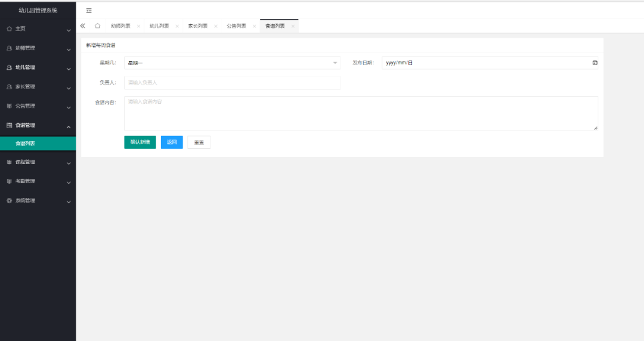Click the 确认新增 button
This screenshot has width=644, height=341.
(x=140, y=142)
